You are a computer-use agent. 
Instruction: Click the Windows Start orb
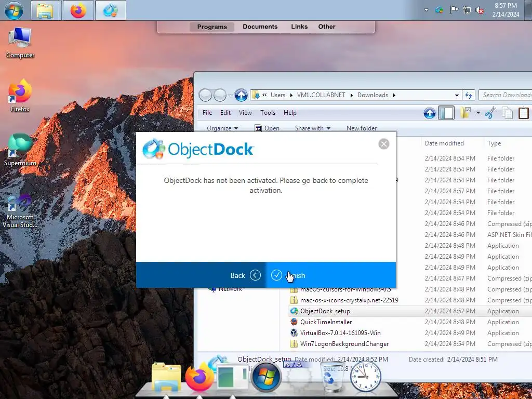(14, 10)
